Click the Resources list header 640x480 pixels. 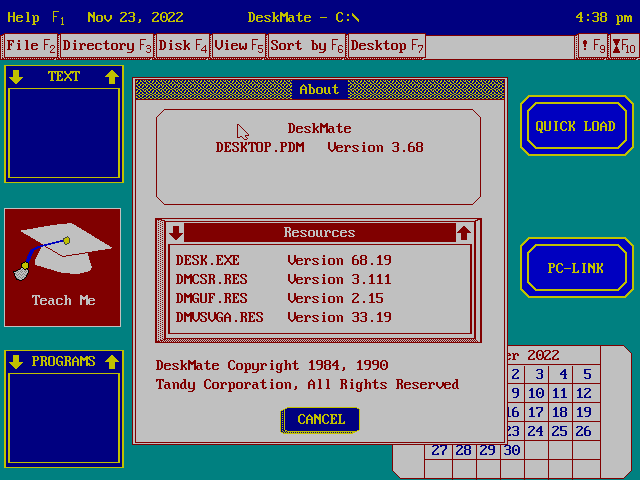[320, 233]
